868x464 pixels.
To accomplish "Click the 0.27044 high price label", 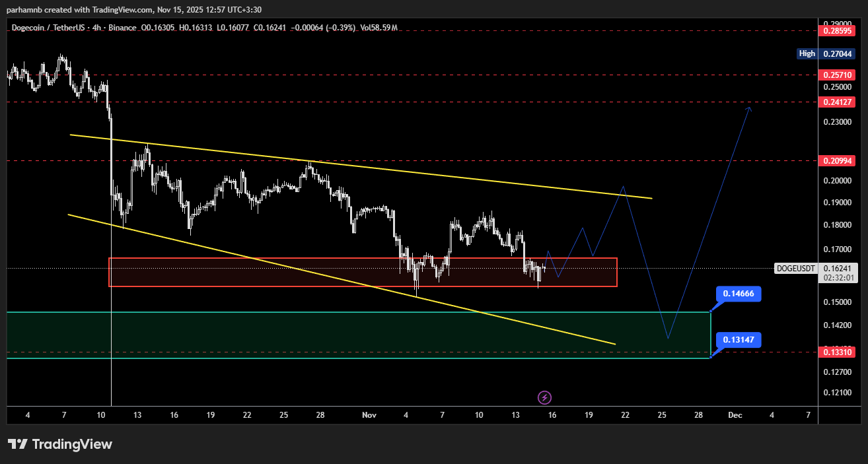I will tap(838, 53).
